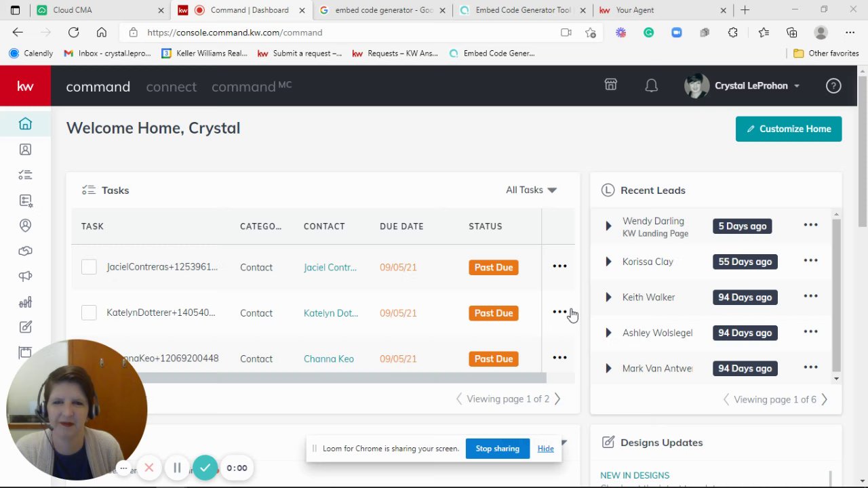This screenshot has width=868, height=488.
Task: Open options for Wendy Darling lead
Action: [810, 225]
